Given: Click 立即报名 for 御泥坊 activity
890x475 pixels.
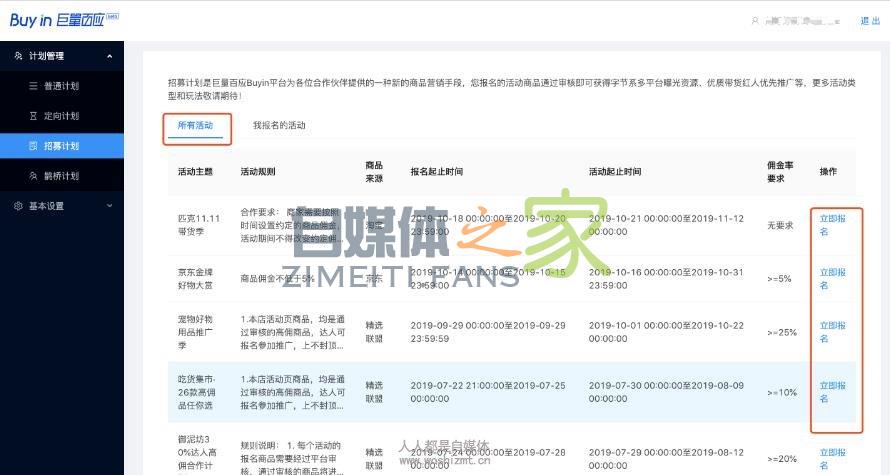Looking at the screenshot, I should click(832, 459).
